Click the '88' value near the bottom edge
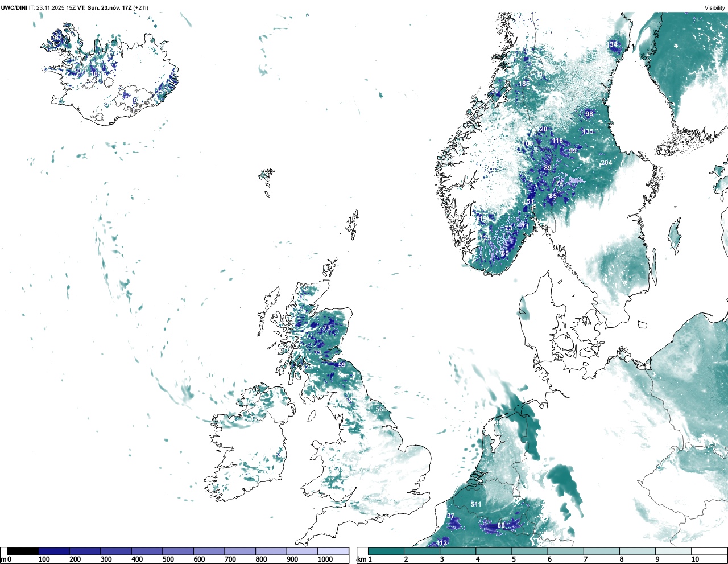This screenshot has width=728, height=564. click(501, 525)
